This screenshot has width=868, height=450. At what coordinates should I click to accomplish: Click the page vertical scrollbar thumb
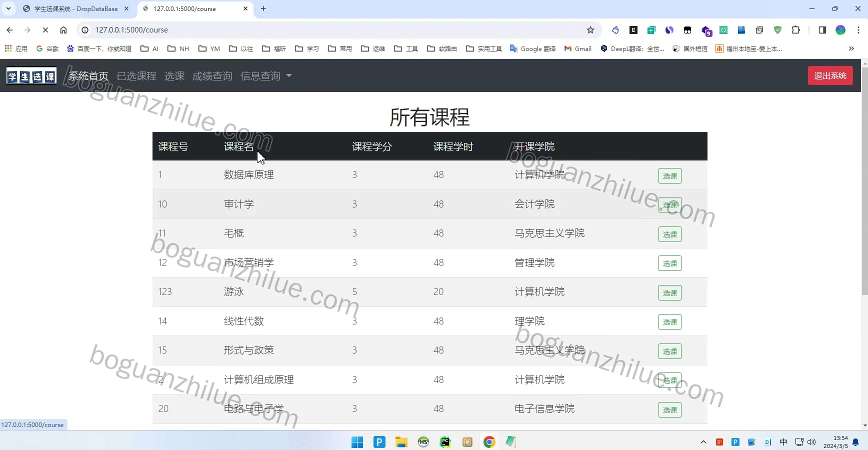[864, 181]
